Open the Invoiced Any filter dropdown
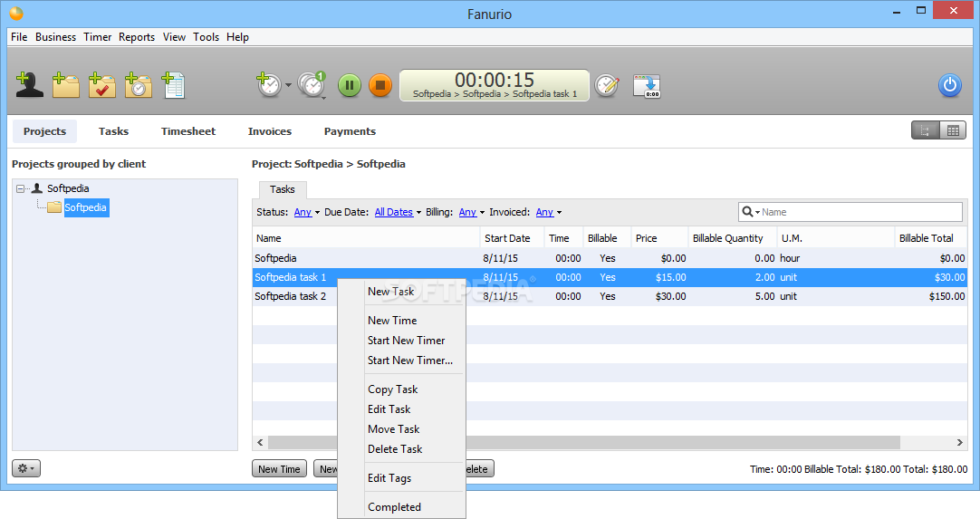 (549, 212)
